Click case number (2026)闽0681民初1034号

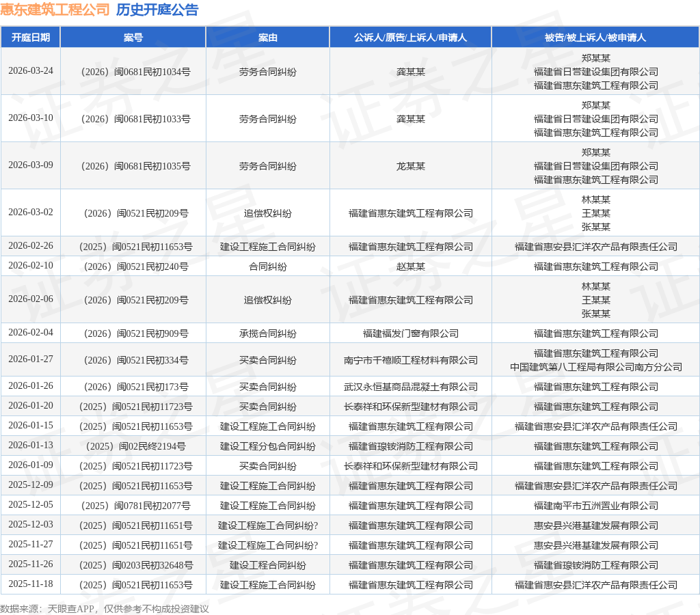coord(135,72)
